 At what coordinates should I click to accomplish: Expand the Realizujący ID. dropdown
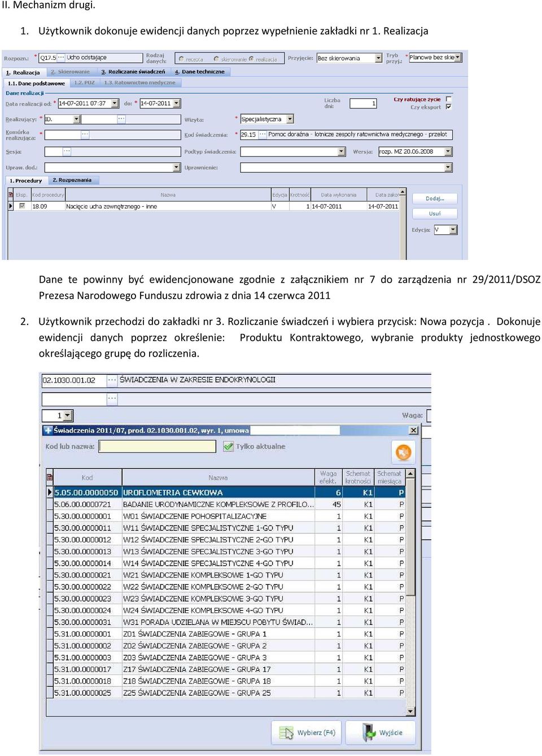77,119
